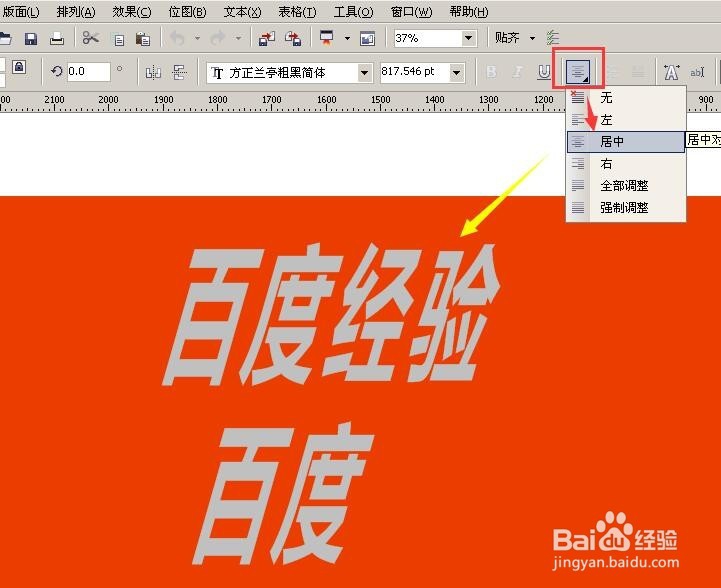Click the Export icon
This screenshot has width=721, height=588.
pos(293,39)
